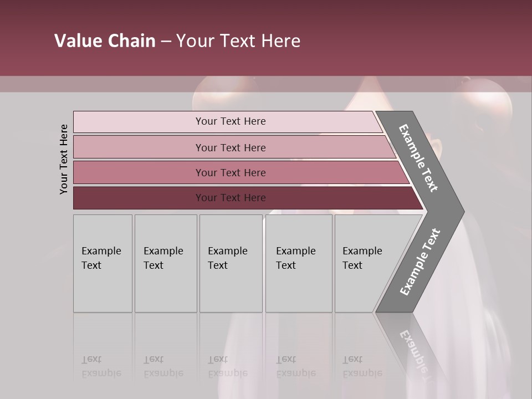Select the second "Example Text" box
This screenshot has height=399, width=532.
165,263
